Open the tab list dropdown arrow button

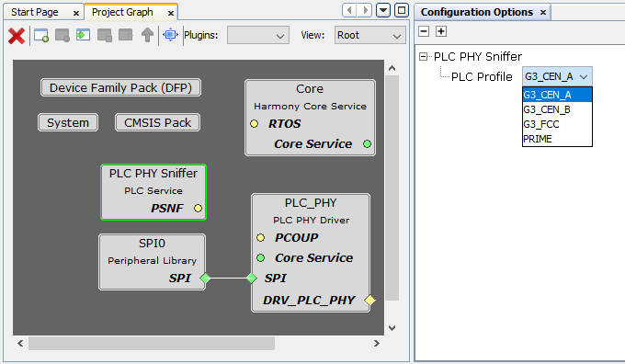[x=383, y=10]
